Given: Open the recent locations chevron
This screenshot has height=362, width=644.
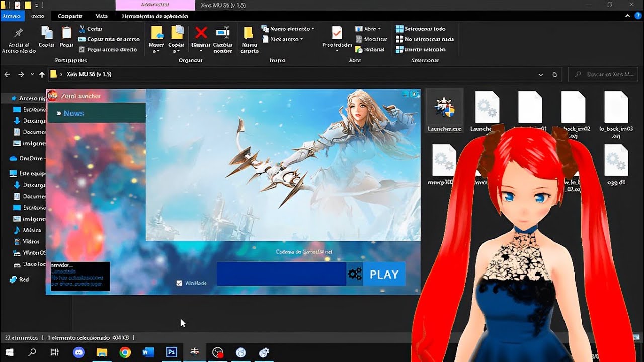Looking at the screenshot, I should click(x=32, y=74).
